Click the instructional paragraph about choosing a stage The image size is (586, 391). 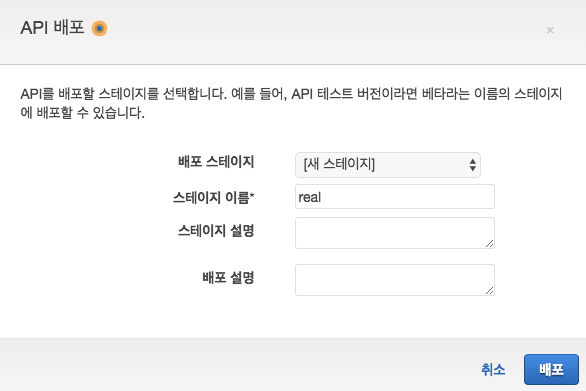[x=291, y=103]
